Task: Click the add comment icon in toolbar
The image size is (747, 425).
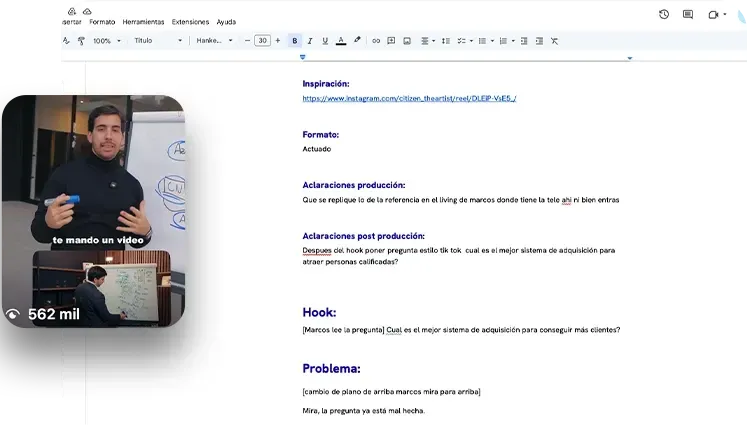Action: click(x=391, y=41)
